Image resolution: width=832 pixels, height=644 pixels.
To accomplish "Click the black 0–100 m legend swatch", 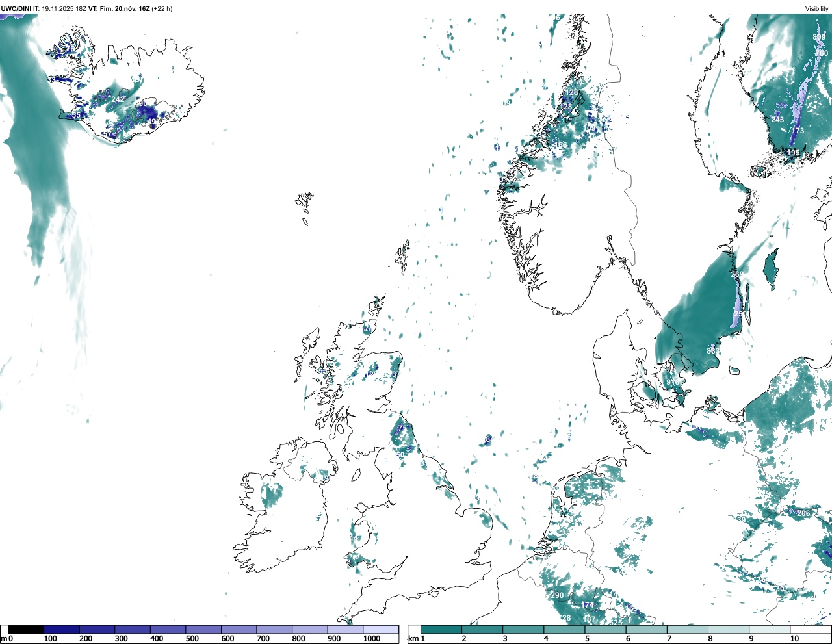I will [x=26, y=629].
